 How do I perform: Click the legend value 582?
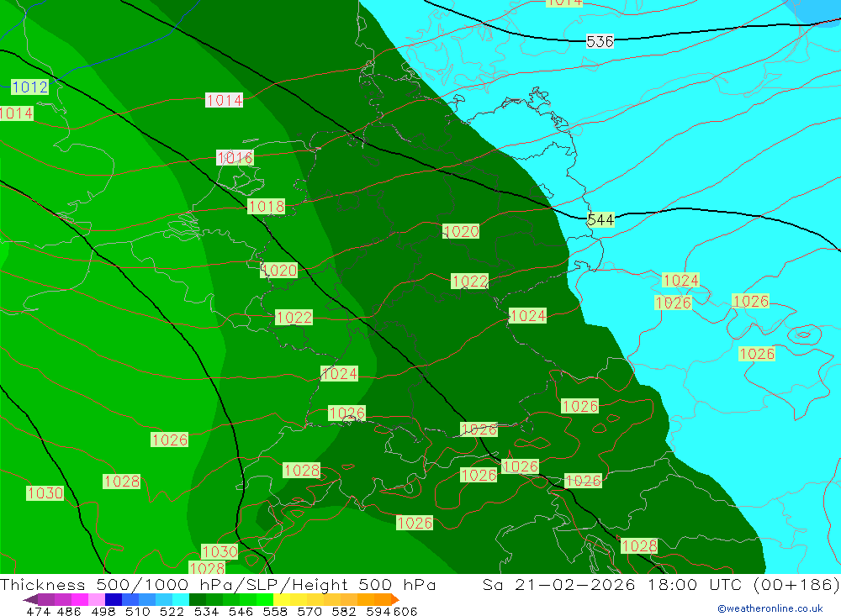(344, 611)
